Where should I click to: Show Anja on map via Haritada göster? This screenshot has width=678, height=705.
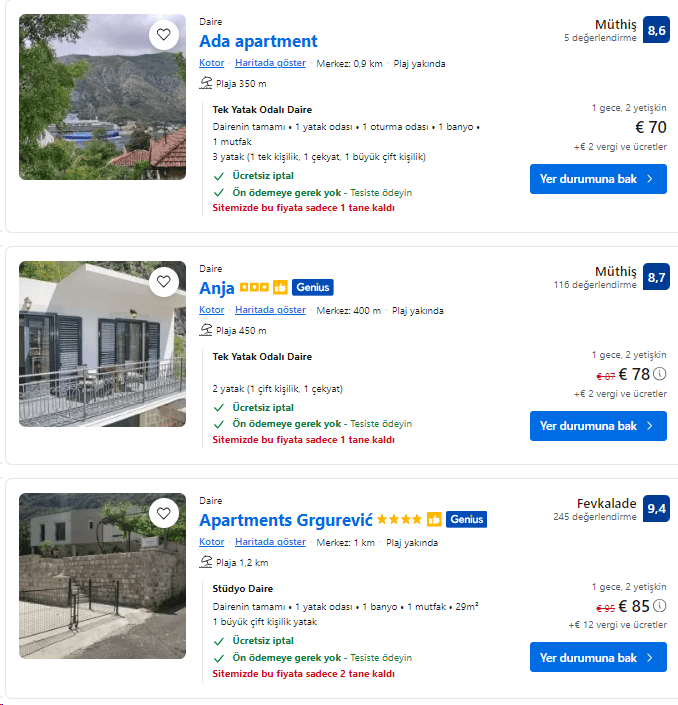270,310
